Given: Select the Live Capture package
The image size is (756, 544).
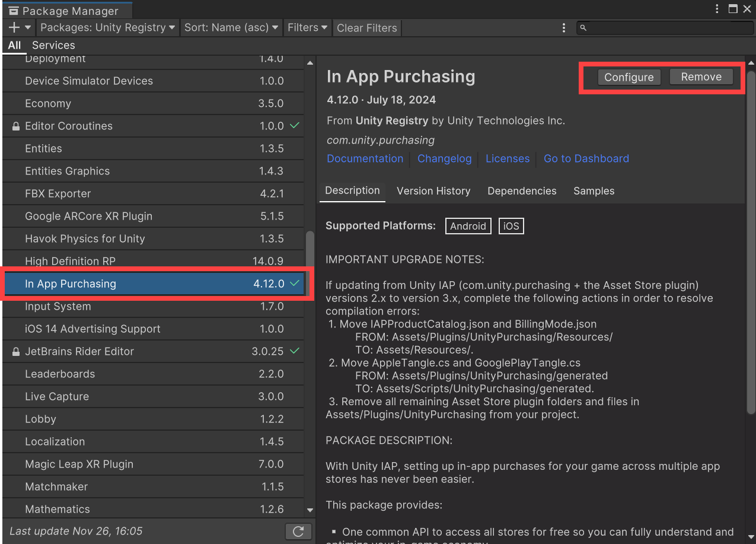Looking at the screenshot, I should 153,397.
